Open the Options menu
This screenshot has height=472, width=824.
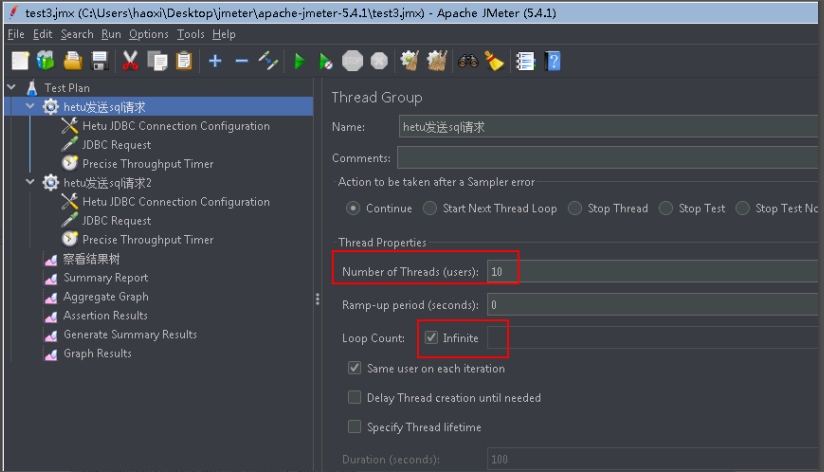(149, 34)
